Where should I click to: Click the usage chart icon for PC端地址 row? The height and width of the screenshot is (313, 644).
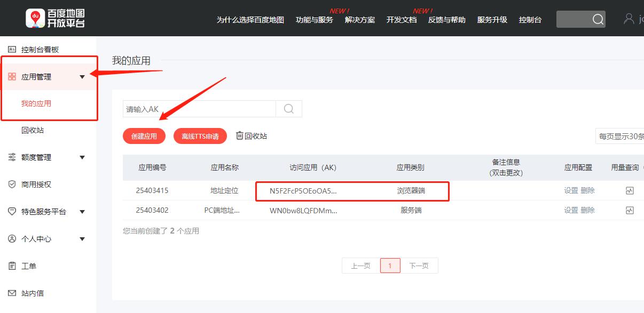point(629,210)
